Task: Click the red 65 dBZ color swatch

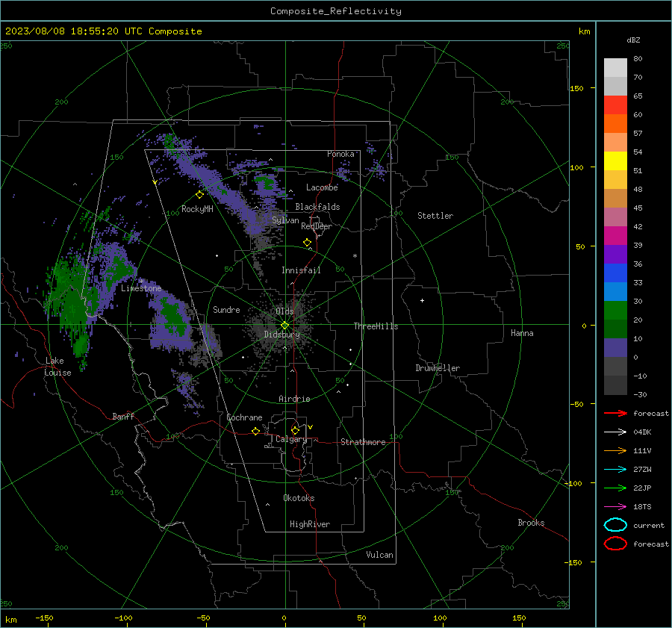Action: pos(615,105)
